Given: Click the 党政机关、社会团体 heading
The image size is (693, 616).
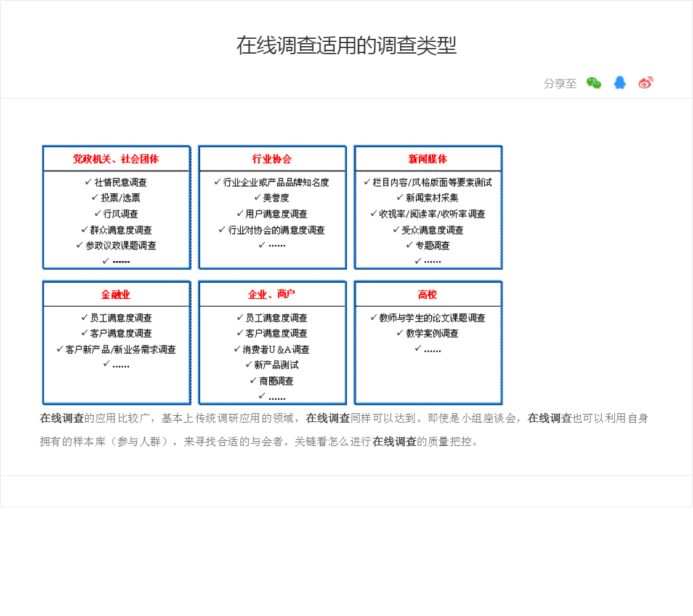Looking at the screenshot, I should click(116, 159).
